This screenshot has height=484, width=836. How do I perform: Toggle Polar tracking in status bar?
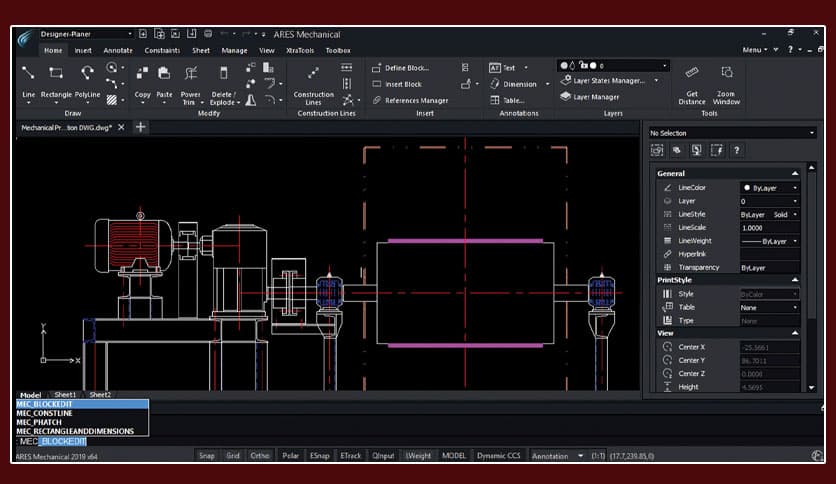click(291, 456)
